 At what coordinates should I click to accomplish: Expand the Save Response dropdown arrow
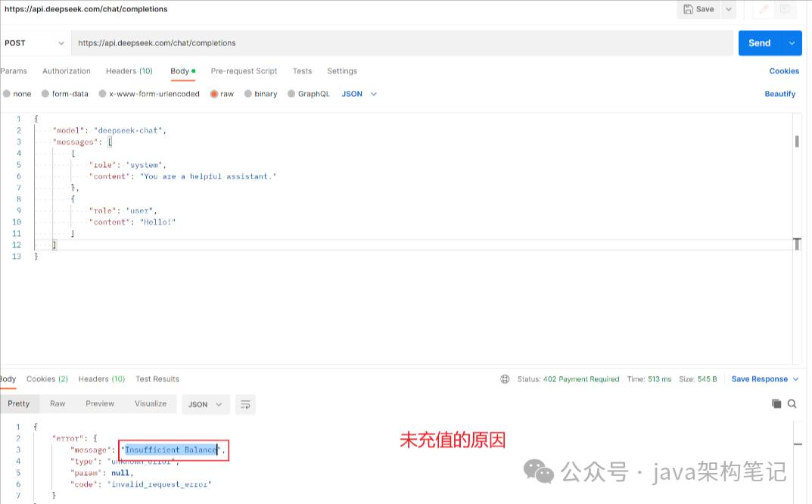click(796, 379)
